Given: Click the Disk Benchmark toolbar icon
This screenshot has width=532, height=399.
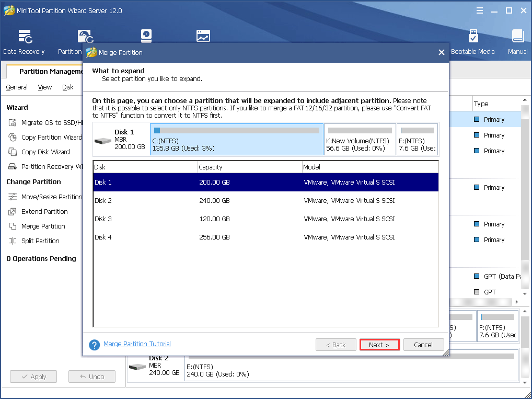Looking at the screenshot, I should click(146, 36).
